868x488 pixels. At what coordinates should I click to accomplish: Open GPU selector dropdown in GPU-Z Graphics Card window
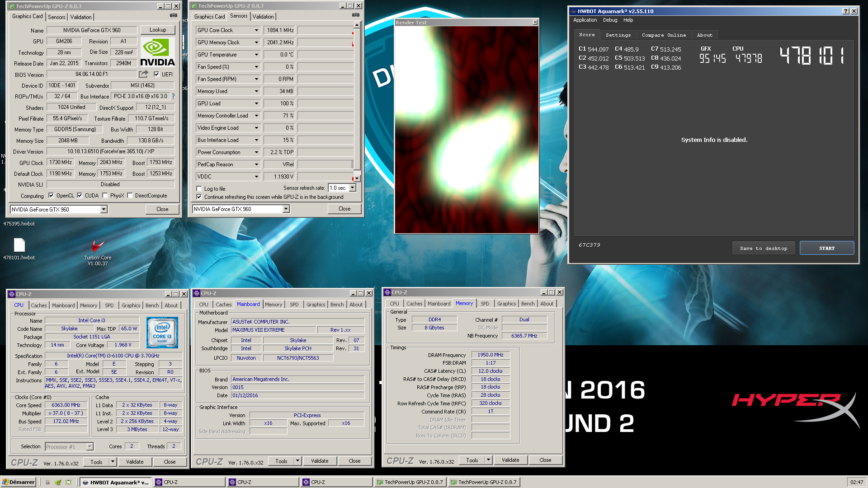104,209
